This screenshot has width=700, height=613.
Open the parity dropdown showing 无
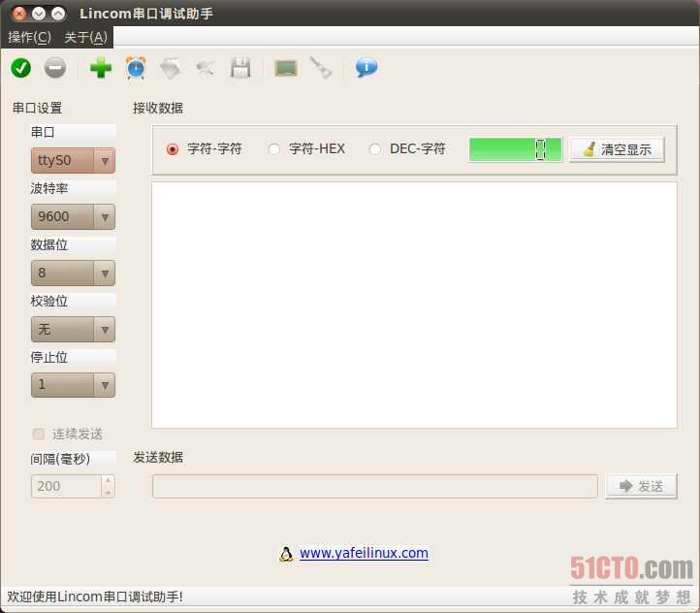pos(74,329)
